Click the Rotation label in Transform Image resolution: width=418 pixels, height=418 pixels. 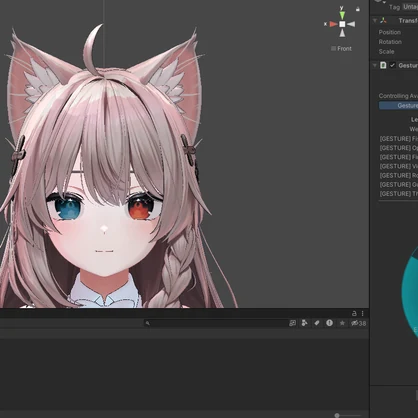[x=390, y=42]
